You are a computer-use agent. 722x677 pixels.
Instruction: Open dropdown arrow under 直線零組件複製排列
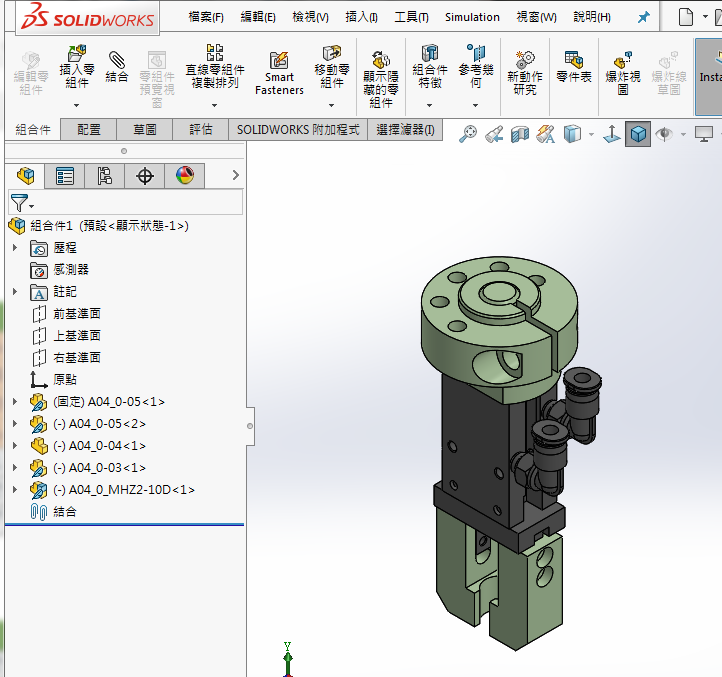click(215, 105)
